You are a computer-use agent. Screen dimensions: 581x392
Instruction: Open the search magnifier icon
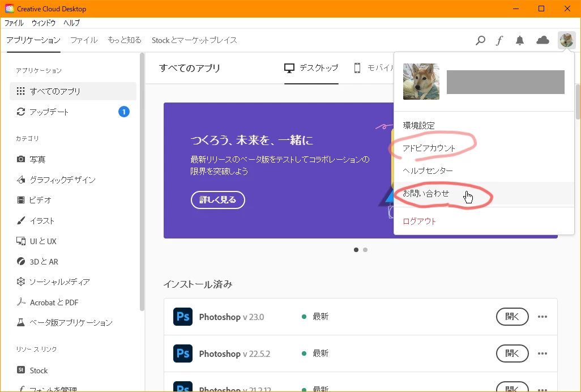(x=480, y=40)
